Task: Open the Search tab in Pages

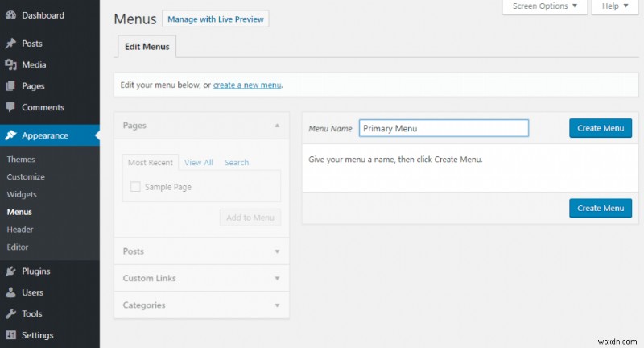Action: click(237, 162)
